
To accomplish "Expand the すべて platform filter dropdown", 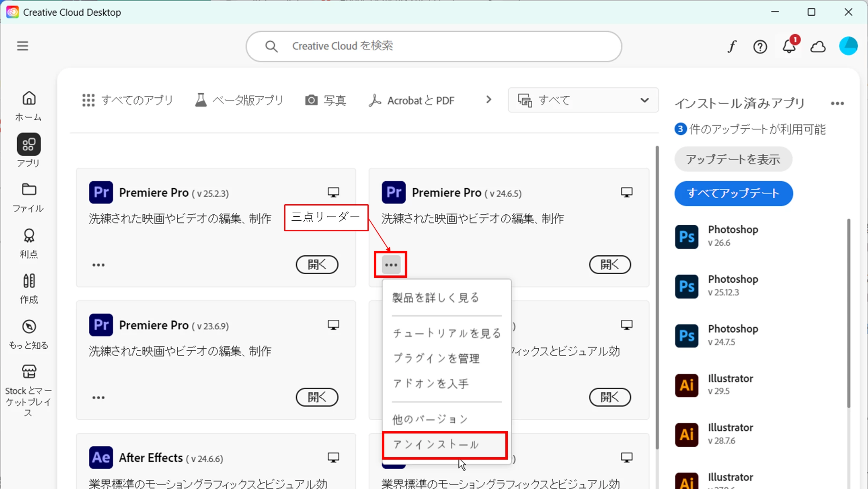I will tap(583, 100).
